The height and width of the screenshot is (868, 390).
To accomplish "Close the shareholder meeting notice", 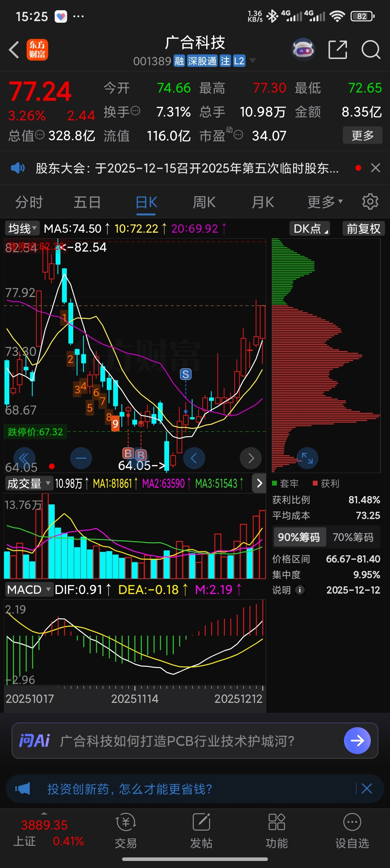I will pos(376,168).
